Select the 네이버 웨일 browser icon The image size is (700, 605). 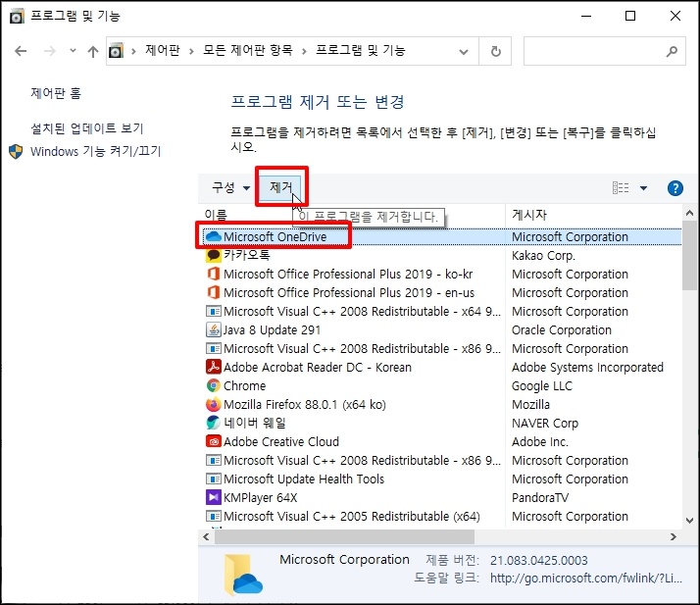point(214,423)
